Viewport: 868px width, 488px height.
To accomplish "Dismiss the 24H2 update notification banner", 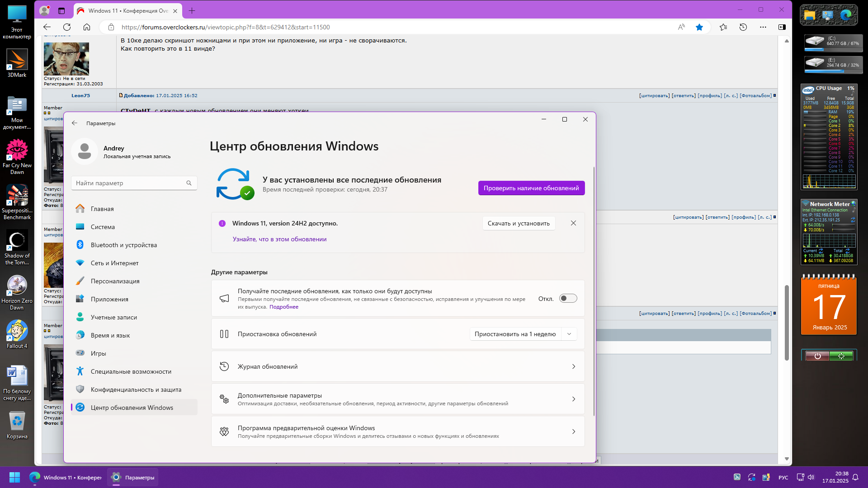I will tap(573, 223).
